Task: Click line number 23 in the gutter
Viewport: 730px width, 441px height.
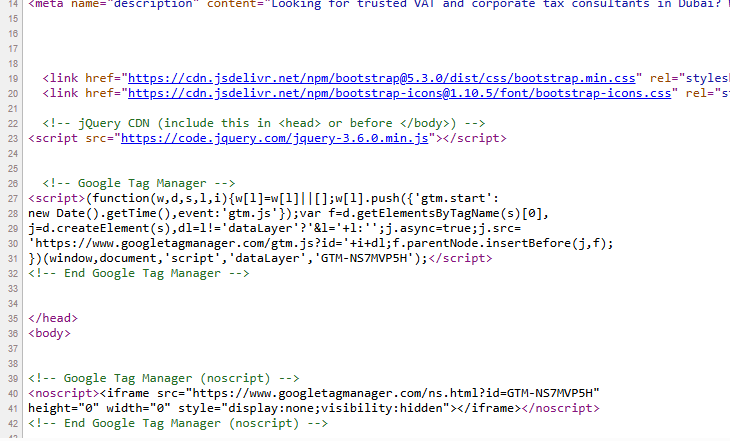Action: 14,138
